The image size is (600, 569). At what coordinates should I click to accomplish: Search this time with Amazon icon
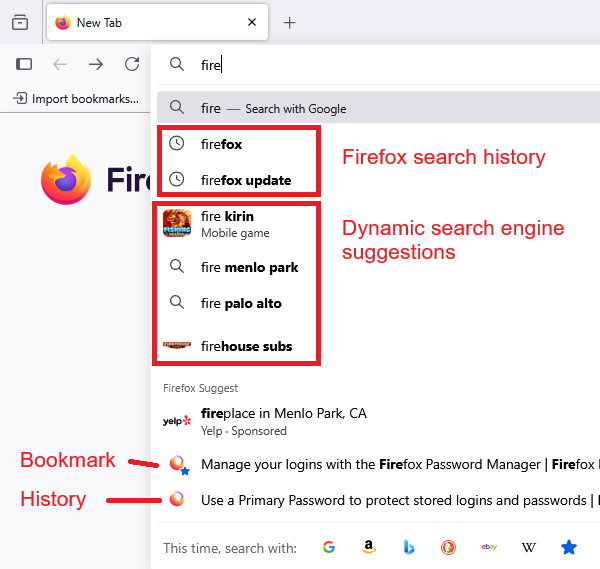(x=368, y=547)
